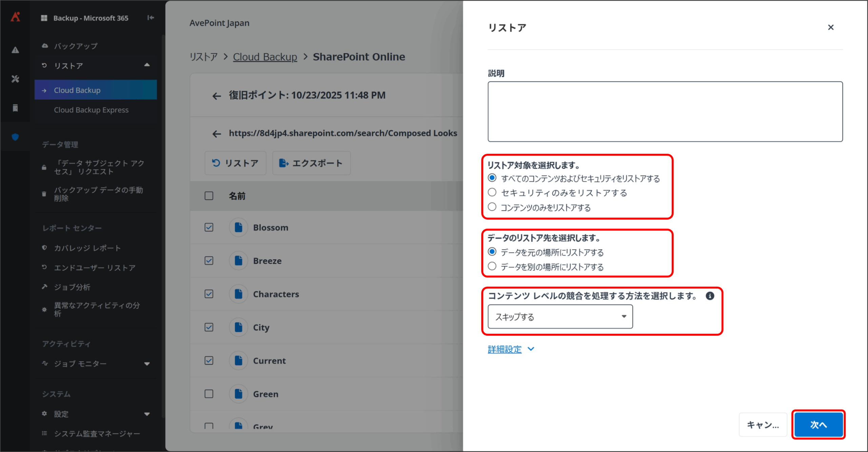Select the shield icon in left rail
This screenshot has width=868, height=452.
pos(15,137)
